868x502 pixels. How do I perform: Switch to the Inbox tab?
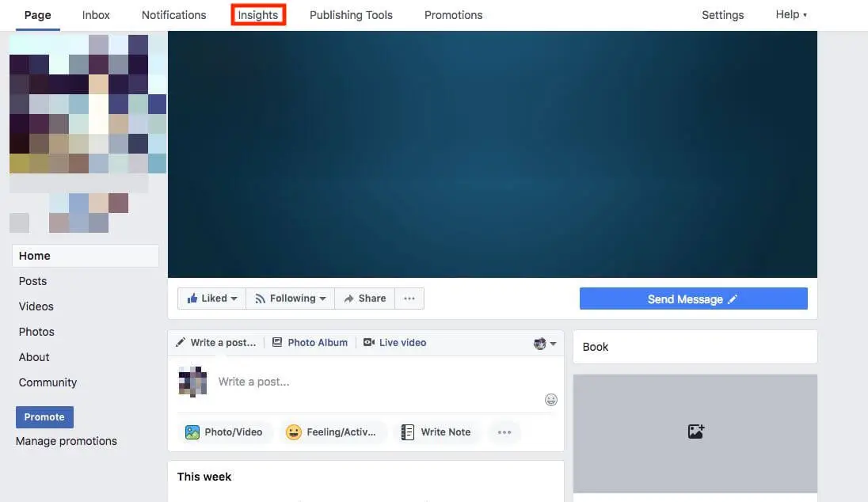pyautogui.click(x=96, y=15)
